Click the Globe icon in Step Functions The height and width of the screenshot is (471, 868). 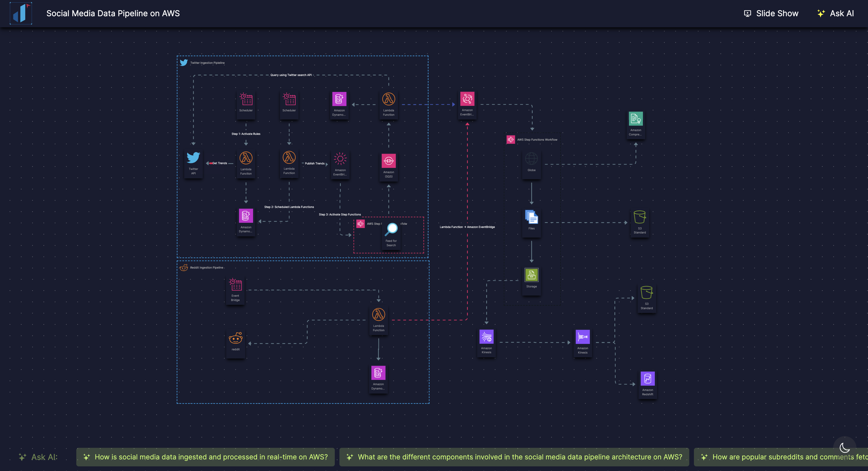[x=531, y=159]
